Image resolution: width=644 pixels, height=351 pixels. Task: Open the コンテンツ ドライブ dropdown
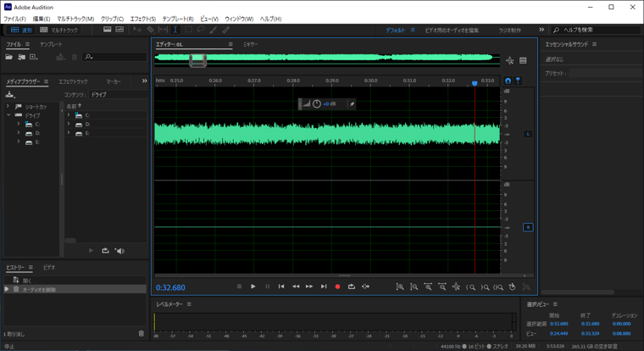(118, 94)
